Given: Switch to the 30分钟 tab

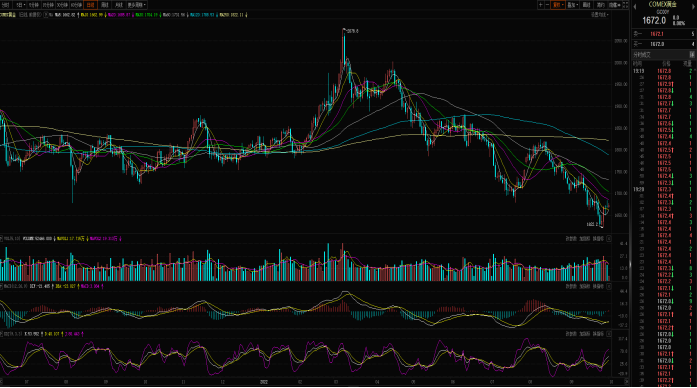Looking at the screenshot, I should point(62,5).
